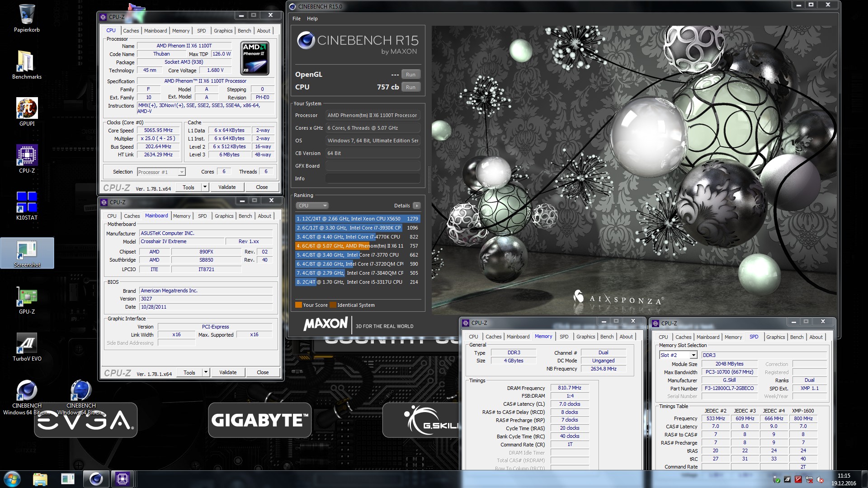Click the Part Number F3-12800CL7-2GBECO field
This screenshot has width=868, height=488.
point(729,388)
